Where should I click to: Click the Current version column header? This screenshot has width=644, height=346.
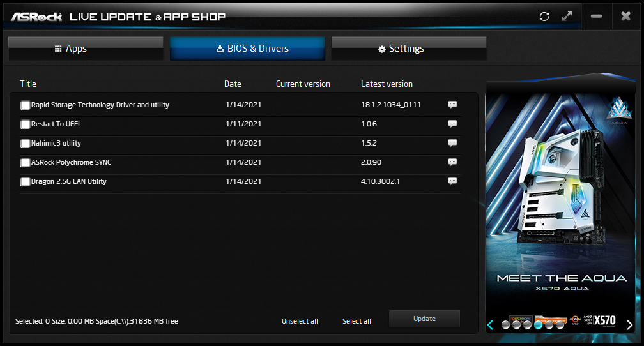(303, 84)
